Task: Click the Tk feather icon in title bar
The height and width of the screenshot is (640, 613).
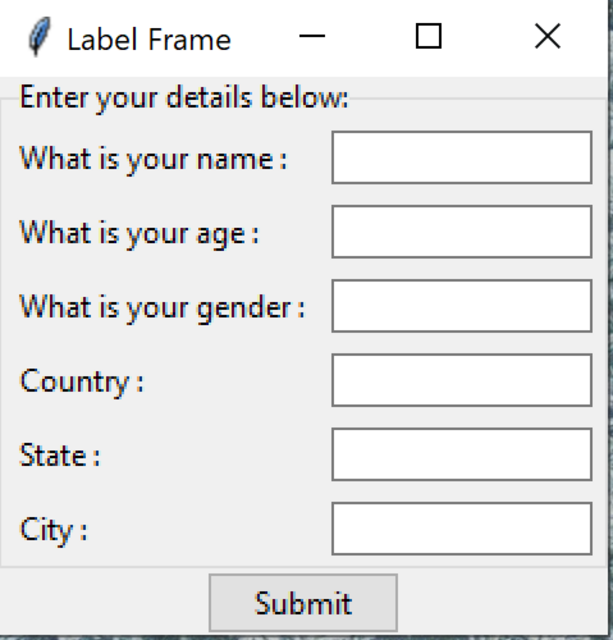Action: tap(38, 38)
